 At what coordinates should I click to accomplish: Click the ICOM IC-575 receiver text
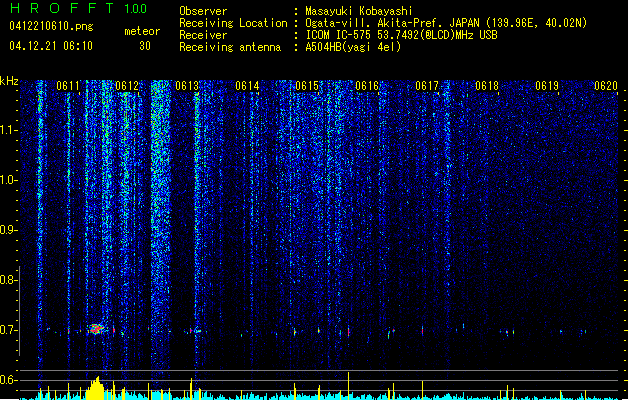point(401,35)
